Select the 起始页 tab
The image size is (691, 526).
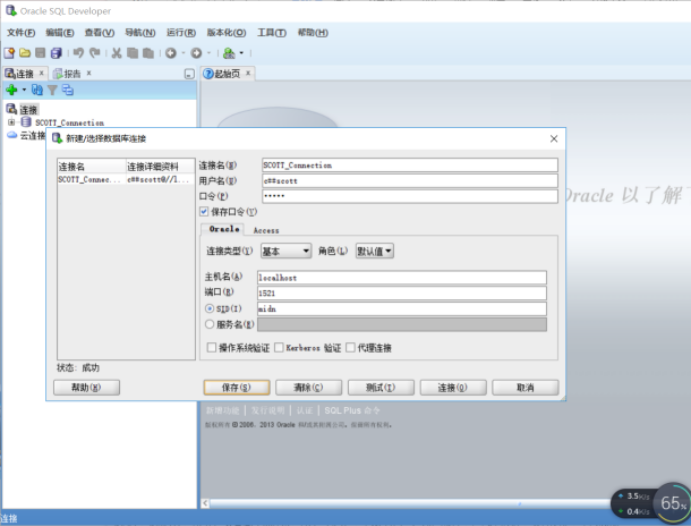click(x=227, y=74)
